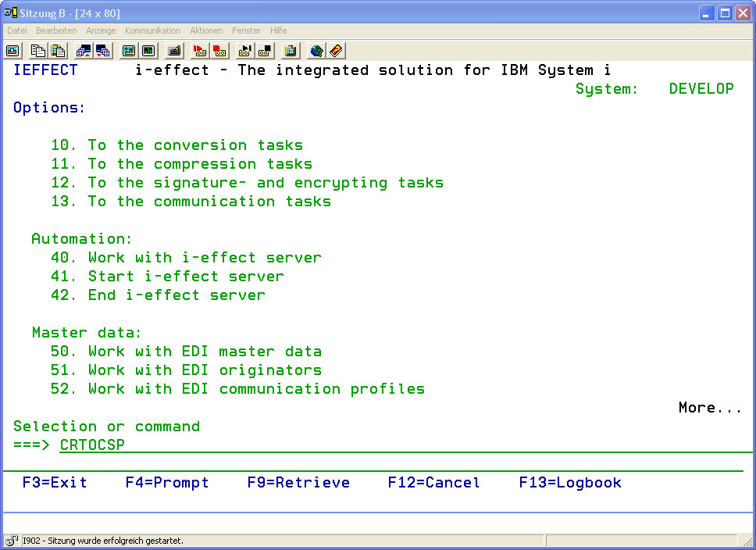Open the Datei menu
Image resolution: width=756 pixels, height=550 pixels.
pyautogui.click(x=16, y=30)
